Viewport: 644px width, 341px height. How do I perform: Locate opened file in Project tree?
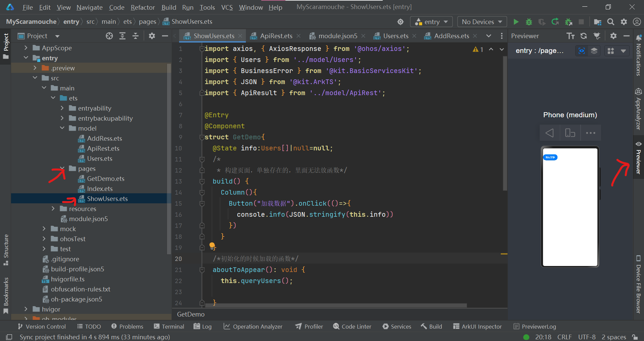coord(109,36)
